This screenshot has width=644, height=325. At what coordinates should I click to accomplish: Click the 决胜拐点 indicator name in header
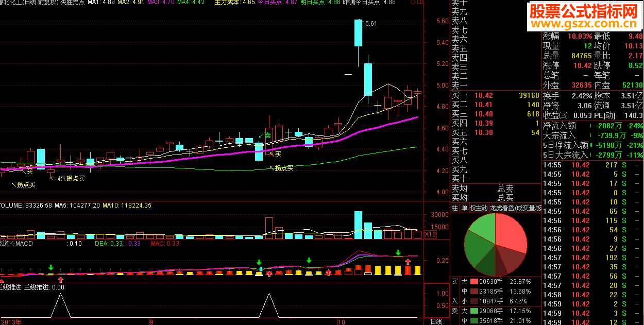click(72, 3)
